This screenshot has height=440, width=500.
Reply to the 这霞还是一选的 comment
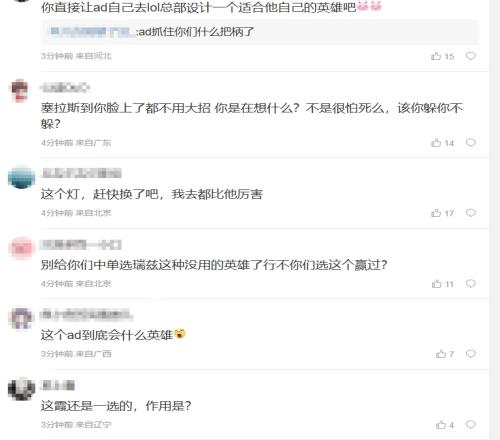[471, 424]
